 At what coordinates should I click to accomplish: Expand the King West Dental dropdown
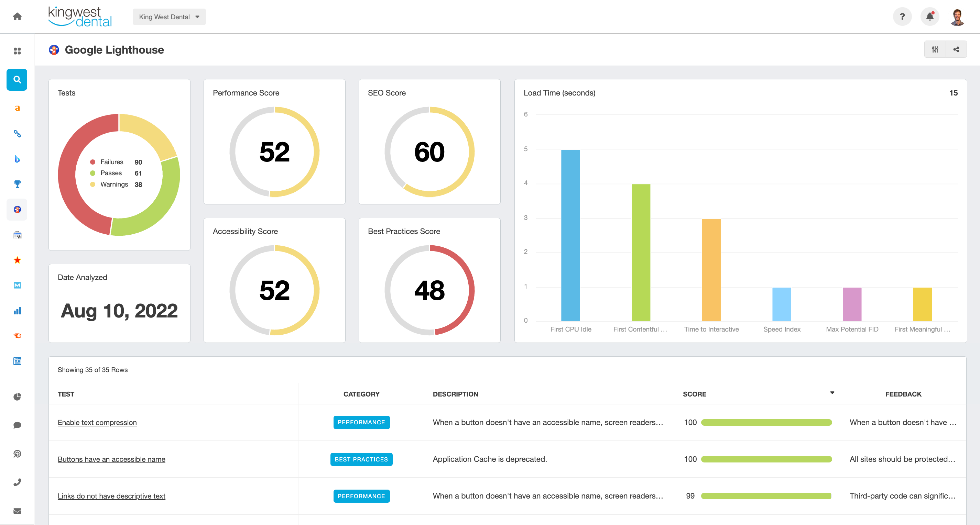169,17
